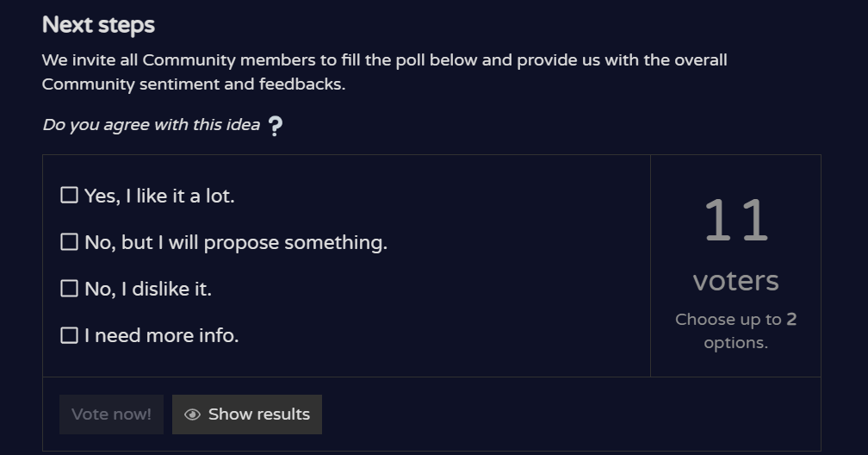Click the 'voters' label under the count

pyautogui.click(x=735, y=281)
